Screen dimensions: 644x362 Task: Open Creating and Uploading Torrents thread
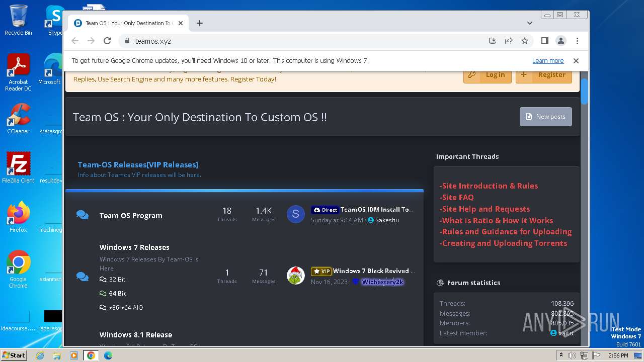pyautogui.click(x=503, y=243)
